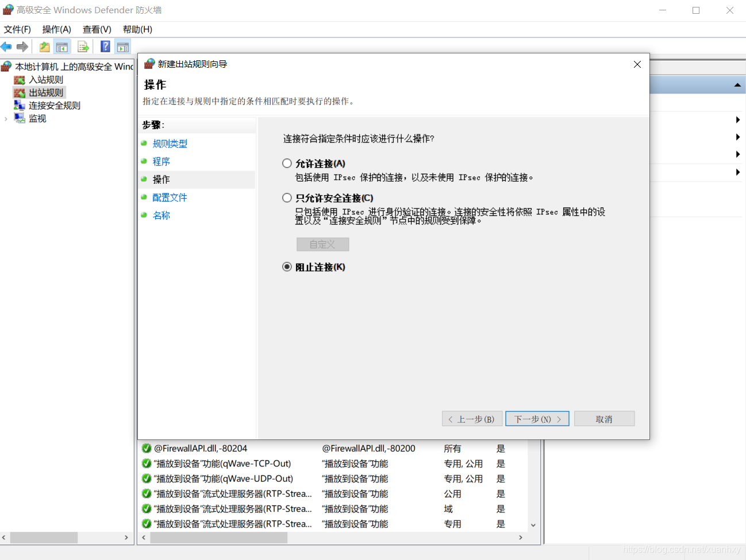This screenshot has height=560, width=746.
Task: Click green check icon of RTP-Strea rule with profile 专用
Action: pyautogui.click(x=147, y=524)
